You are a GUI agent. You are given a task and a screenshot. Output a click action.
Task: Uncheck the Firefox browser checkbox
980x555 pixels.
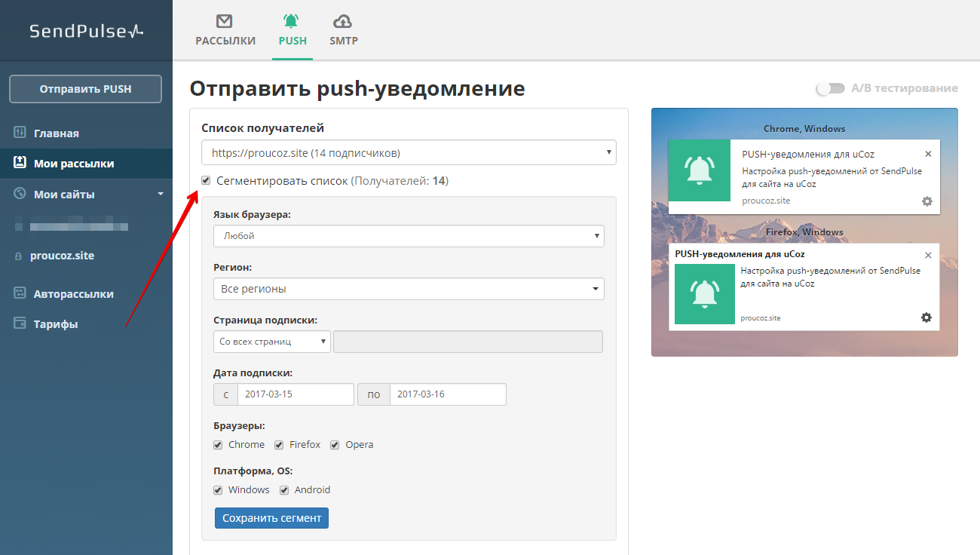[x=279, y=445]
